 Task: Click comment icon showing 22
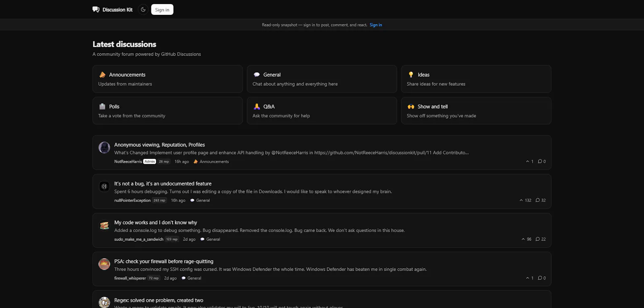click(538, 239)
